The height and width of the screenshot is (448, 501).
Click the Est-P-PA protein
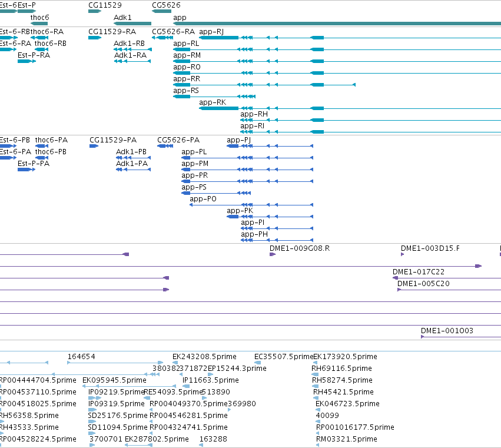34,164
